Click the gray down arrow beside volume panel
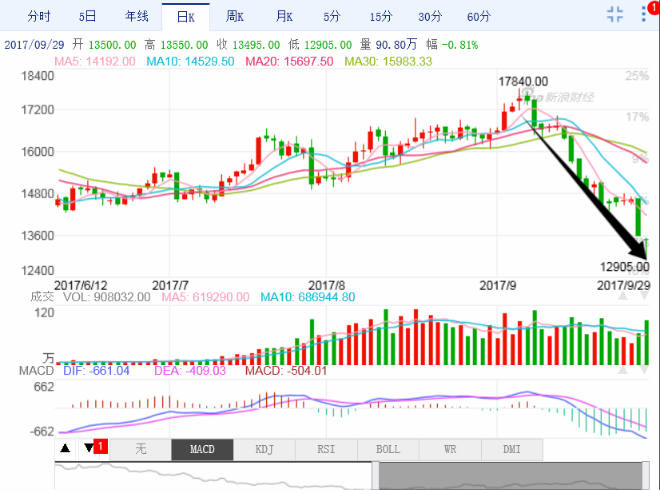 (644, 296)
